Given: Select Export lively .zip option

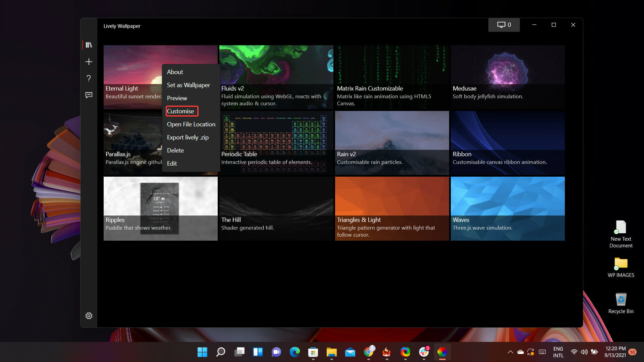Looking at the screenshot, I should click(x=187, y=137).
